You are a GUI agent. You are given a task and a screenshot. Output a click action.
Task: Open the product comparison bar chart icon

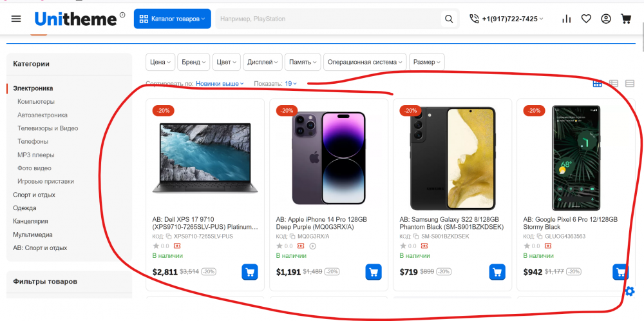click(x=566, y=19)
